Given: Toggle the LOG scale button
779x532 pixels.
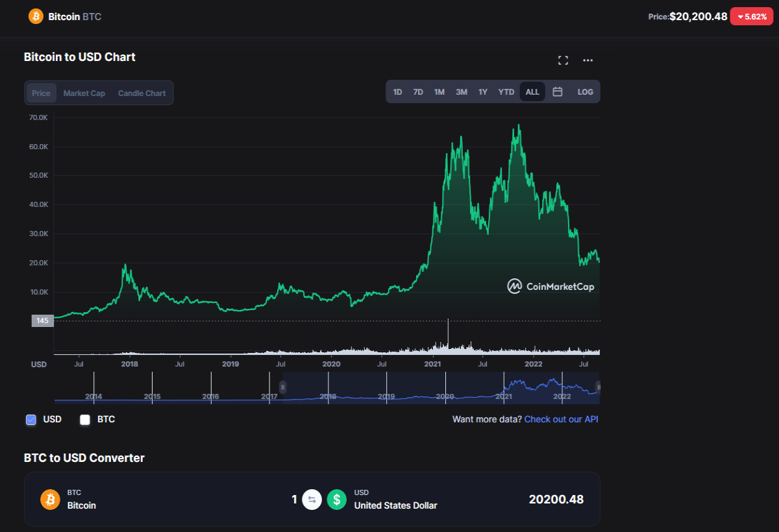Looking at the screenshot, I should pos(586,92).
